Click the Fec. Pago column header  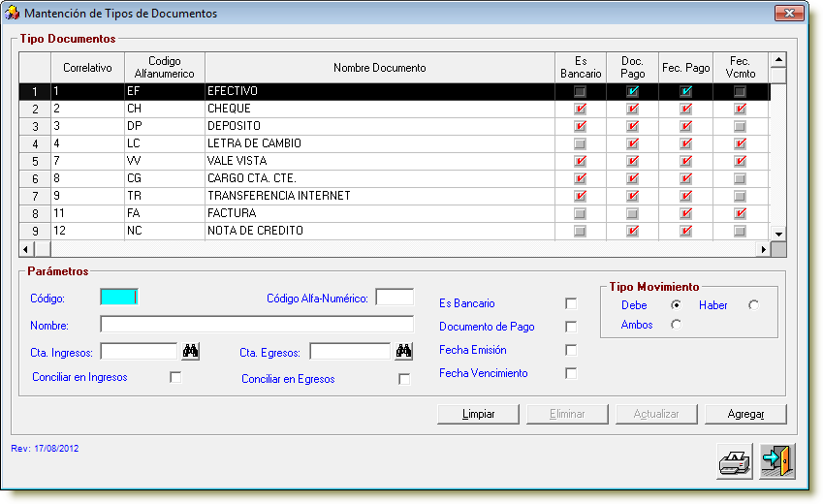[x=685, y=68]
